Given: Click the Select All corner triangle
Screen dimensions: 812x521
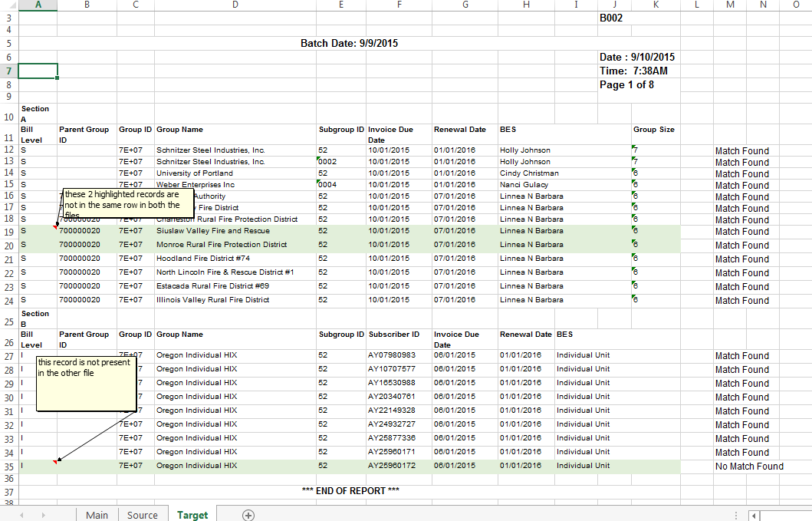Looking at the screenshot, I should [8, 5].
